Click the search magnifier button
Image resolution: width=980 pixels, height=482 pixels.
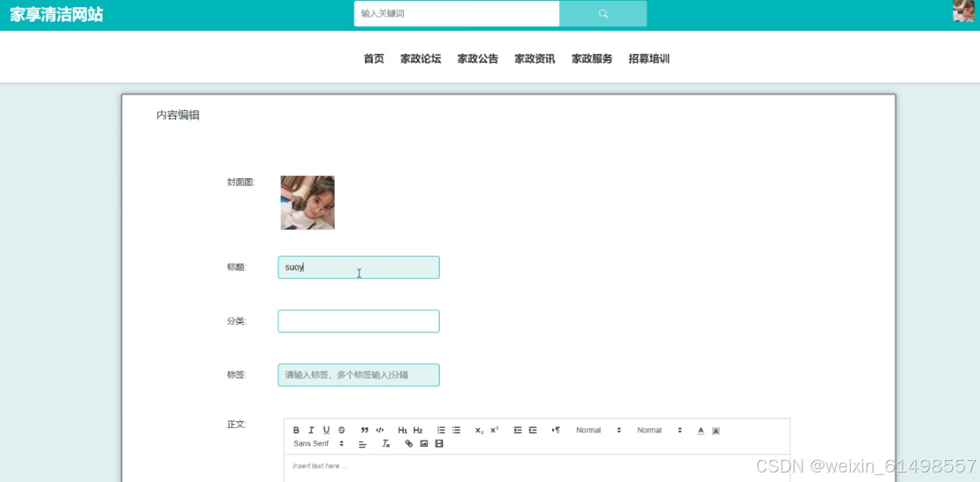pyautogui.click(x=603, y=14)
